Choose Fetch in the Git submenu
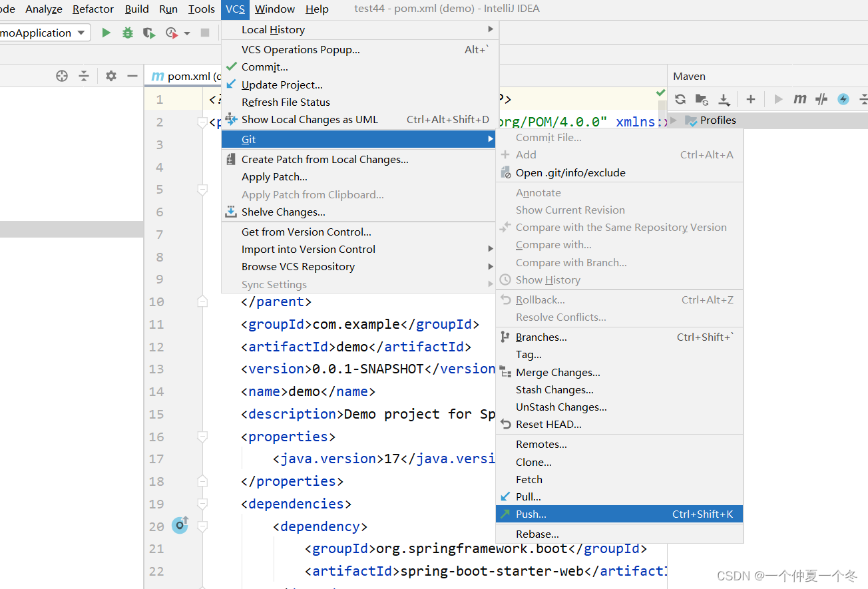Screen dimensions: 868x589 point(620,479)
